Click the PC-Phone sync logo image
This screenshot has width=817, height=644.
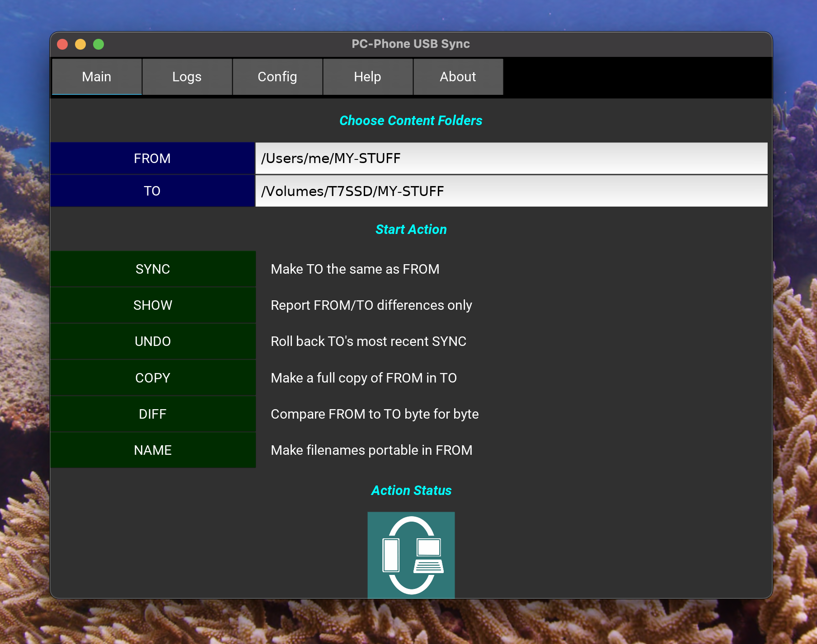[x=411, y=555]
